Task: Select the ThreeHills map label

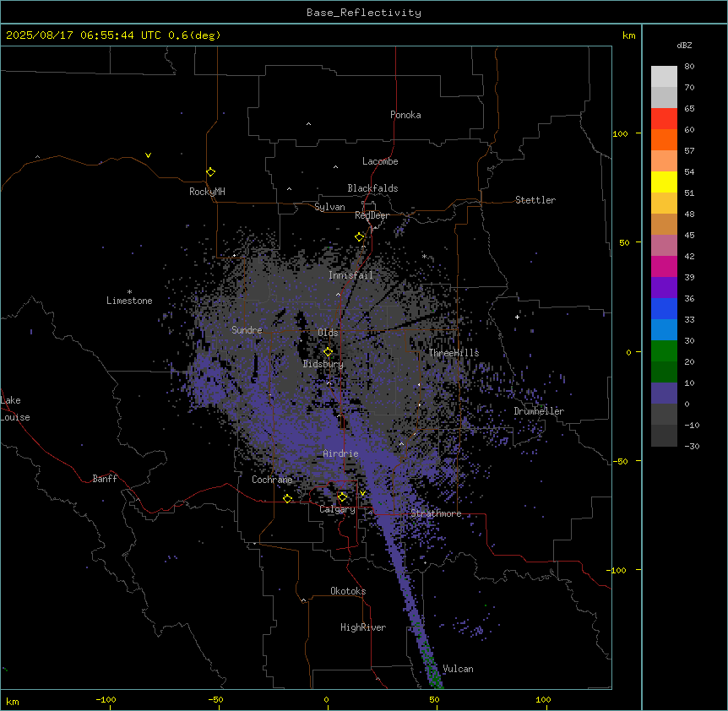Action: coord(454,353)
